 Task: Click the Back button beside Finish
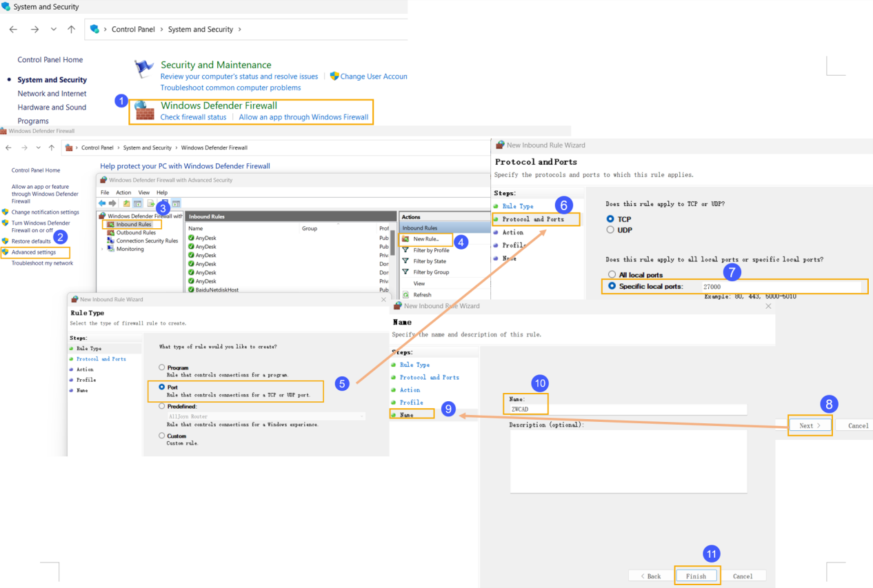[651, 576]
